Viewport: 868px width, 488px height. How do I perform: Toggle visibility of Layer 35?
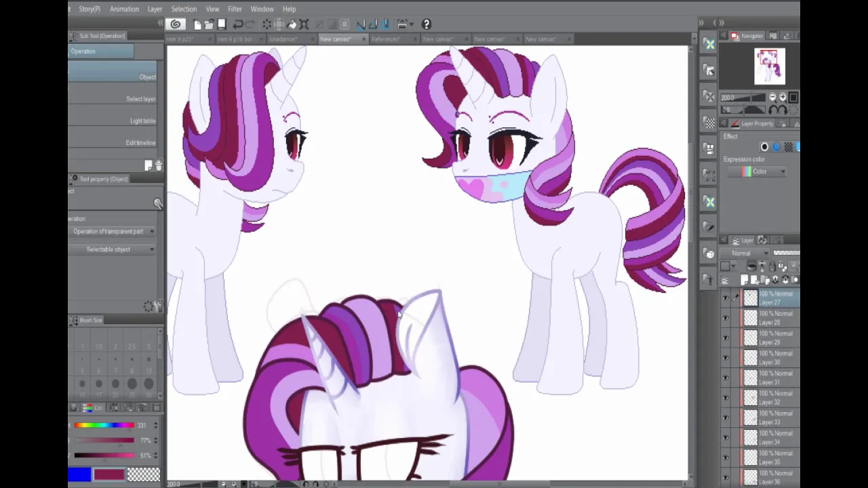pos(726,457)
